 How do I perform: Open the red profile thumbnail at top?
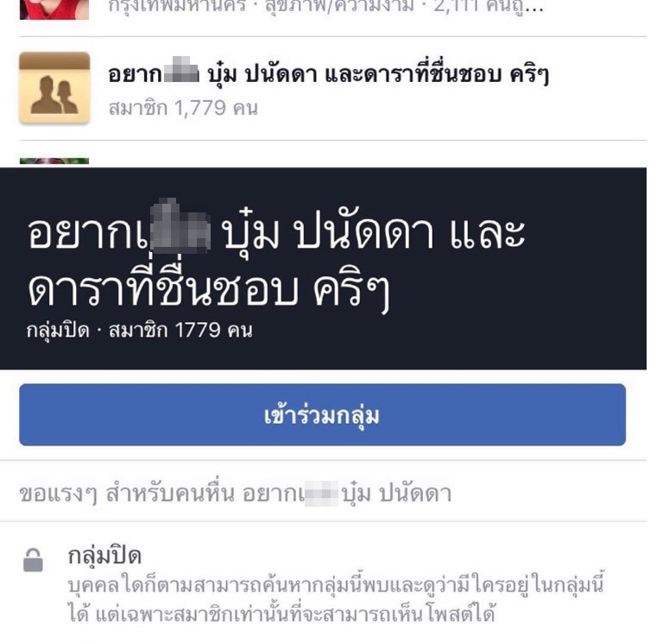(x=54, y=9)
